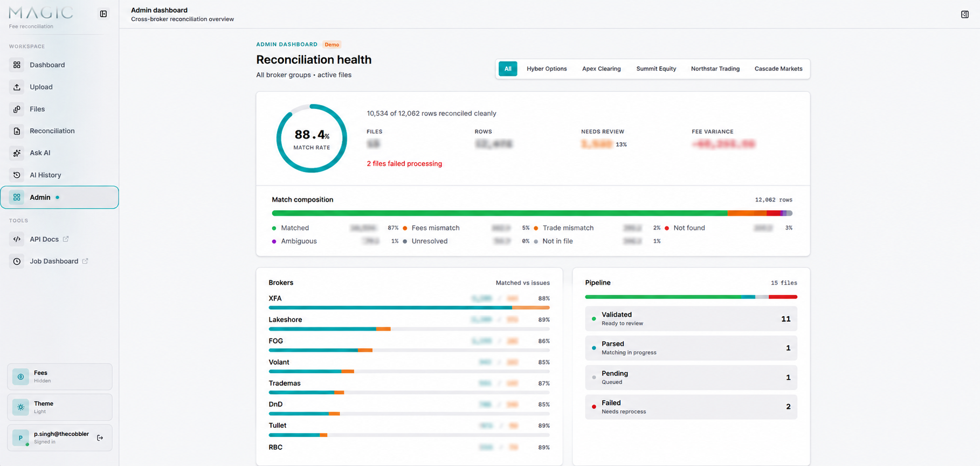Click the Match composition color bar
This screenshot has width=980, height=466.
pyautogui.click(x=532, y=213)
